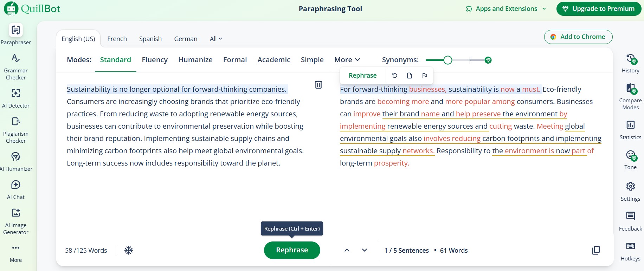Click the Synonyms slider handle

[447, 60]
